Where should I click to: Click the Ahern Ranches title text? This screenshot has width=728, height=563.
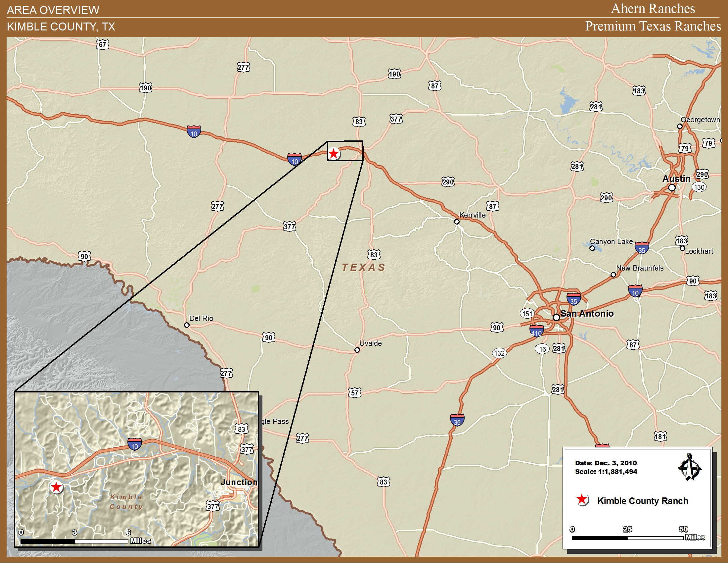click(653, 9)
